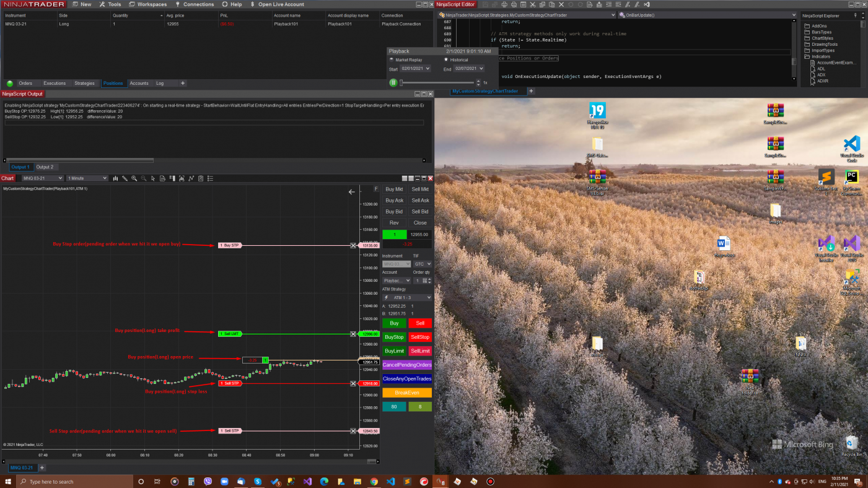Select the chart cursor pointer tool

(x=153, y=178)
